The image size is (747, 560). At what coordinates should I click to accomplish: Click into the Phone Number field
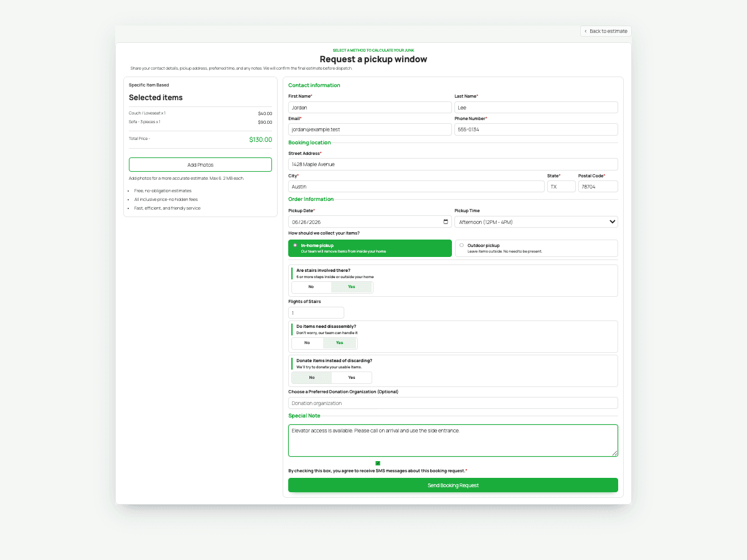coord(536,129)
